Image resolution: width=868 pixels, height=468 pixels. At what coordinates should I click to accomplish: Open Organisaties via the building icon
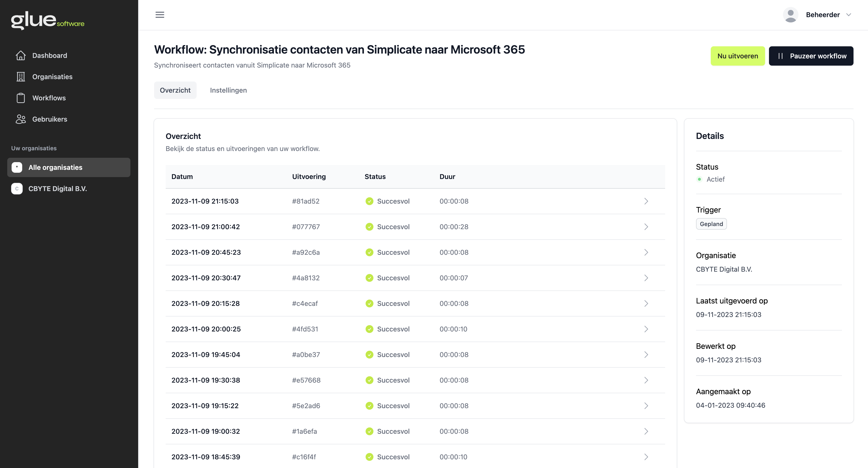coord(21,76)
